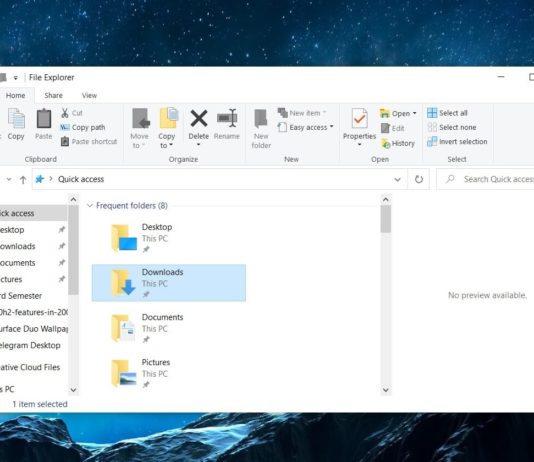Select the highlighted Downloads folder item

[169, 283]
